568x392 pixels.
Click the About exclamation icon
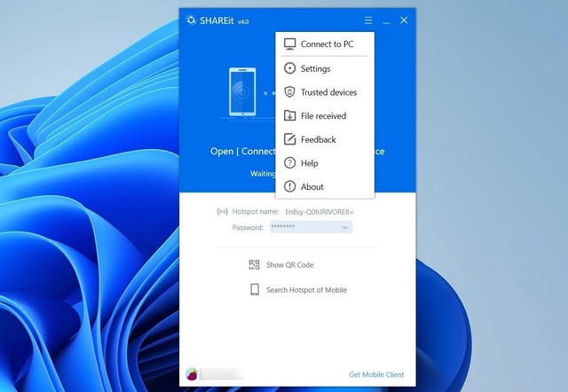pyautogui.click(x=289, y=187)
